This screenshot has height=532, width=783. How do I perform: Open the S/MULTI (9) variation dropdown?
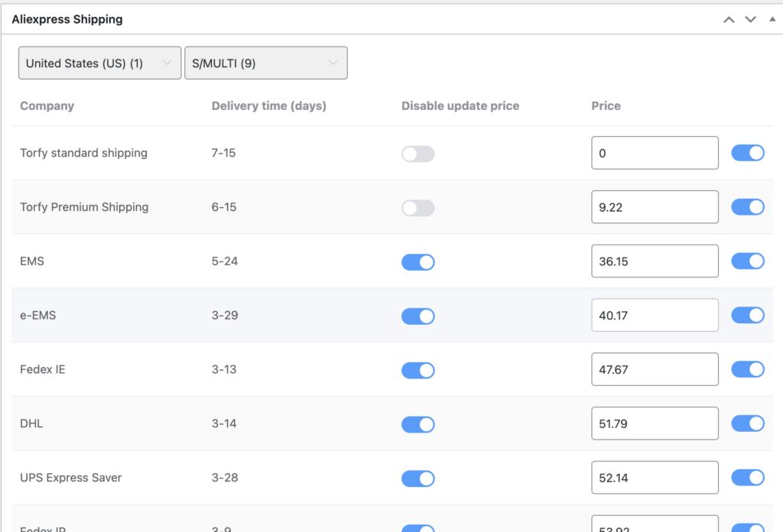click(x=266, y=63)
